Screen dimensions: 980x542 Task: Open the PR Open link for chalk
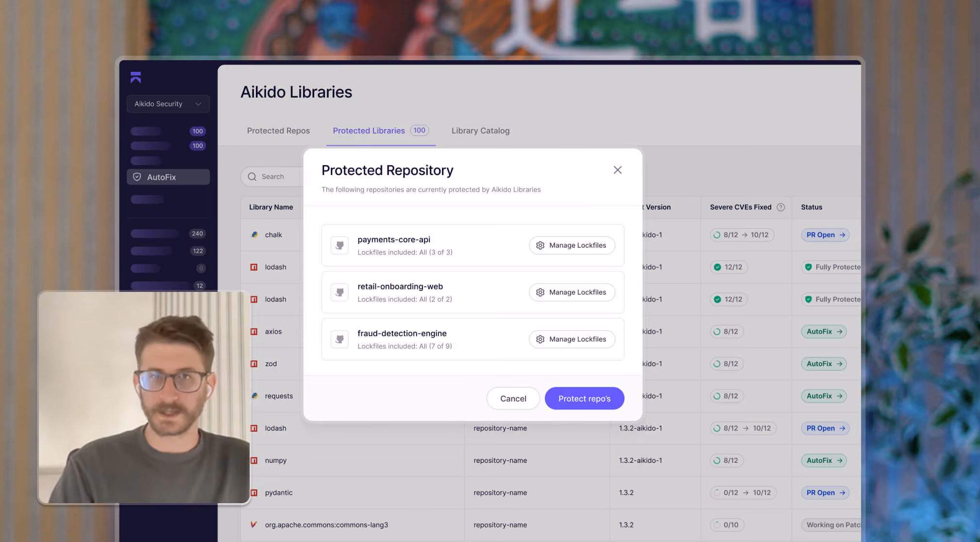click(x=826, y=235)
